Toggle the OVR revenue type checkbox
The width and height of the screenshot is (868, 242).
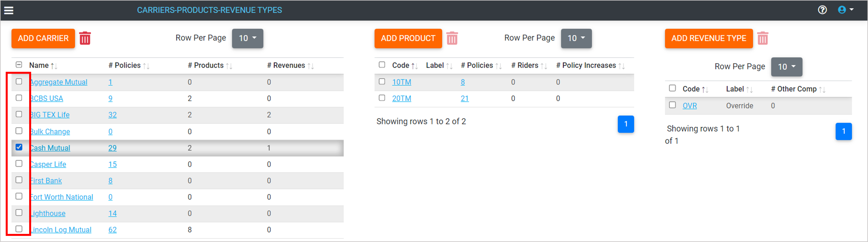tap(672, 105)
